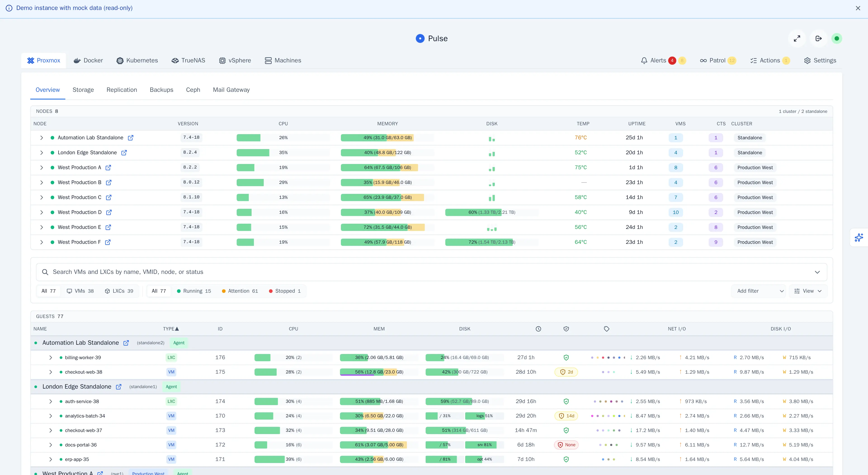Click VMs count 10 for West Production D
Screen dimensions: 868x475
[676, 212]
